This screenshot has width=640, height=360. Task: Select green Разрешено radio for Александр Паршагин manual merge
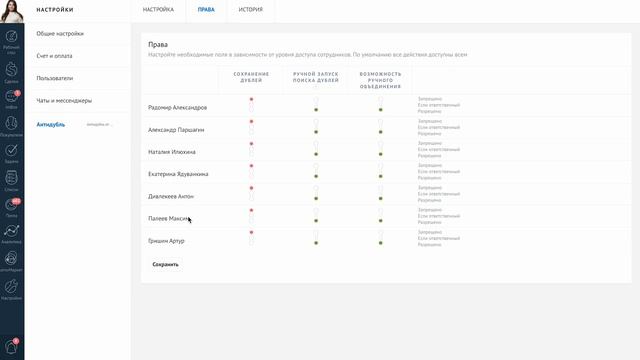point(380,132)
